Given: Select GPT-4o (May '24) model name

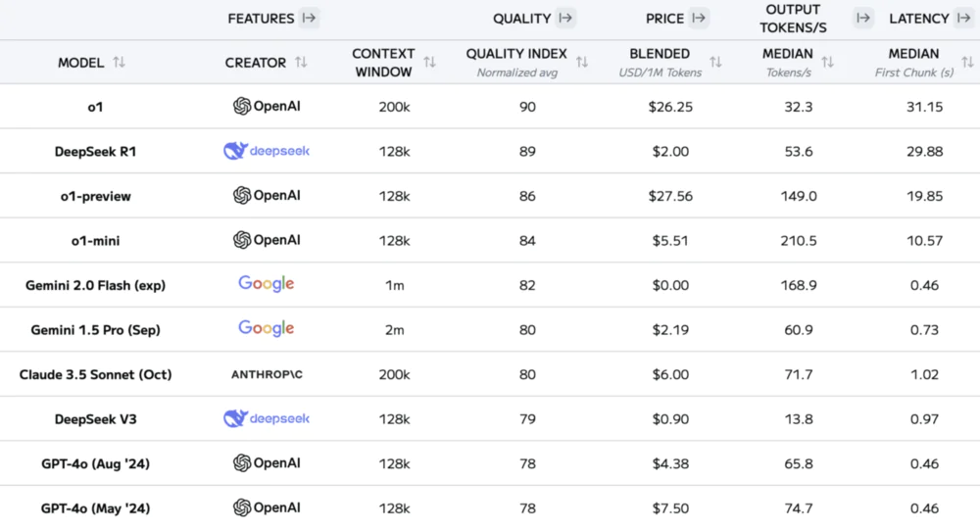Looking at the screenshot, I should tap(96, 508).
